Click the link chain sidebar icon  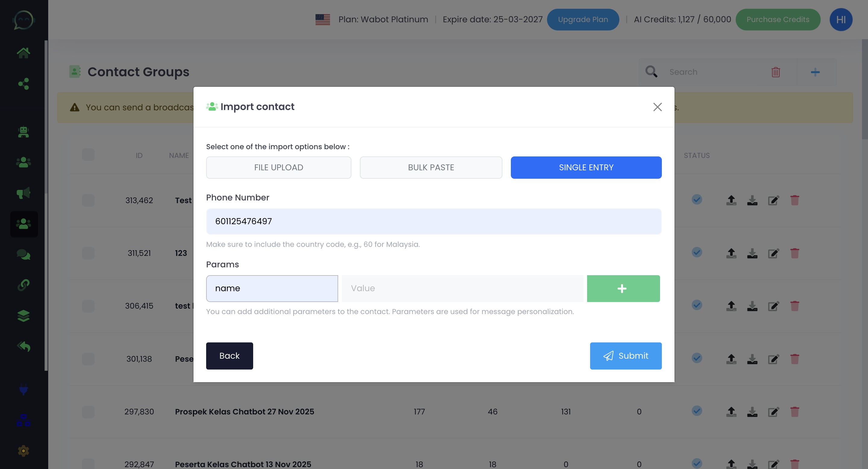[x=23, y=285]
